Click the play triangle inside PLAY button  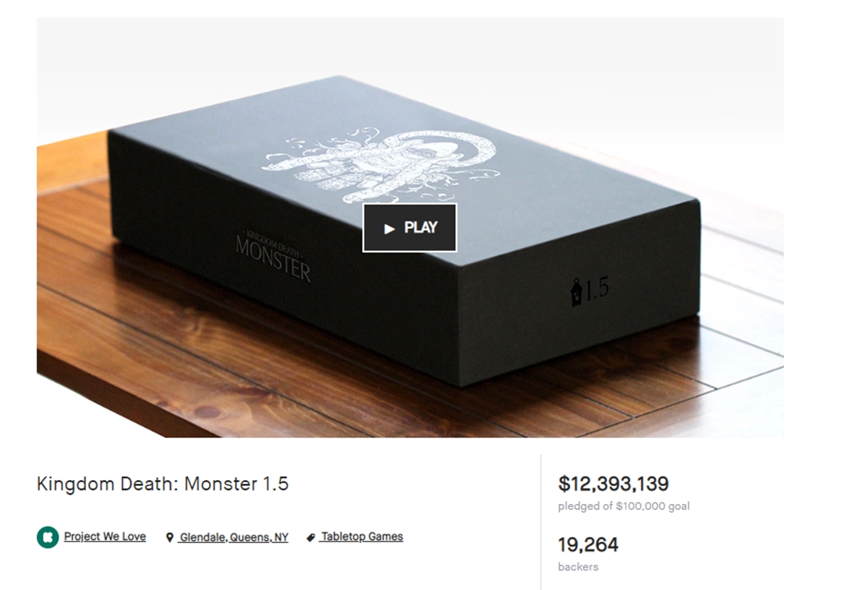tap(389, 228)
